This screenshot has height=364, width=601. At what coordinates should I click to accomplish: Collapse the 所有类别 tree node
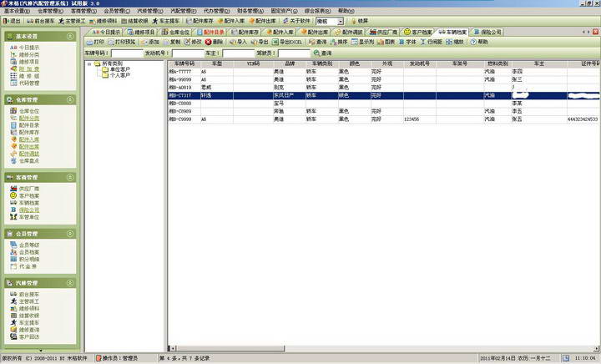pos(89,64)
